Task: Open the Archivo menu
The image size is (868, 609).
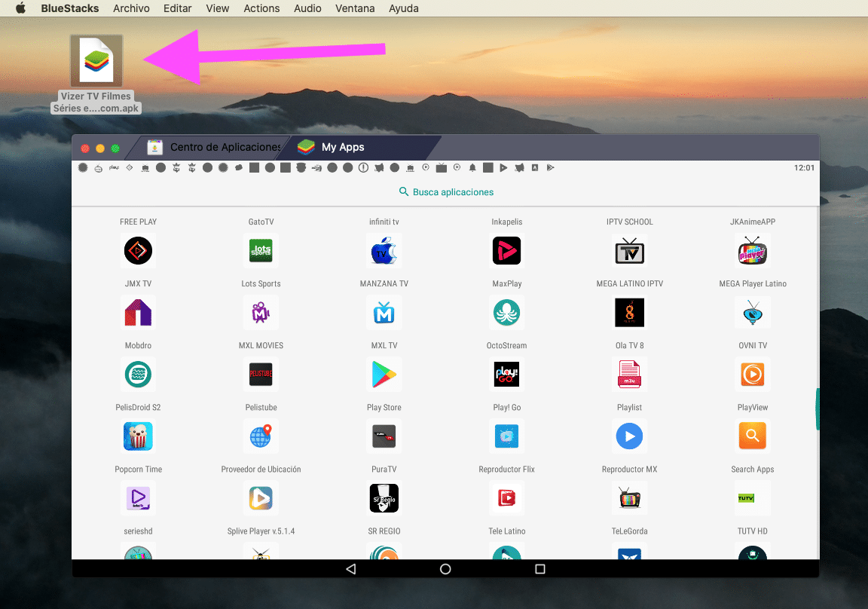Action: (x=131, y=8)
